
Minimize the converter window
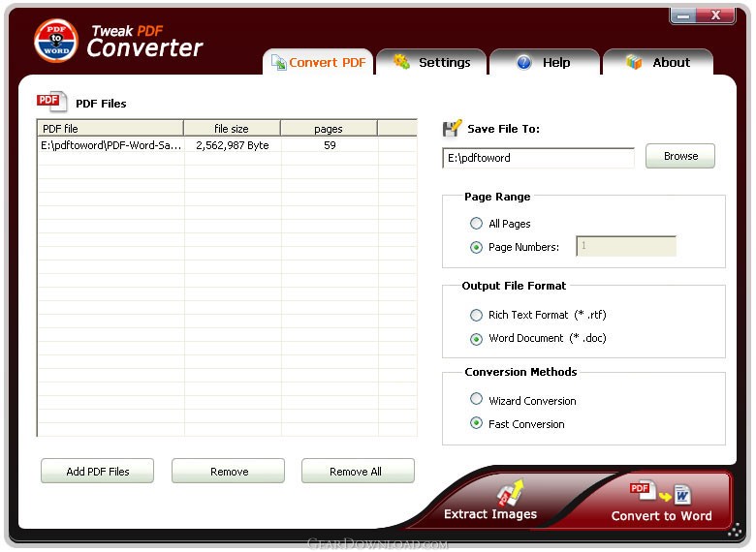[683, 15]
